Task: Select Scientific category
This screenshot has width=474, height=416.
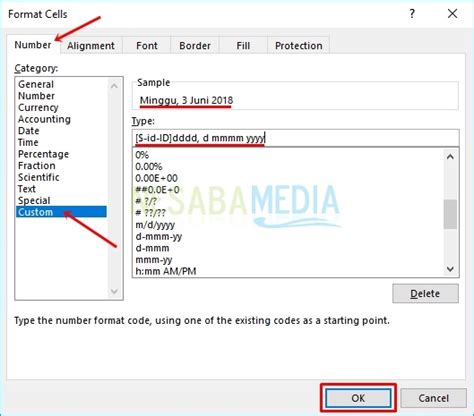Action: point(61,177)
